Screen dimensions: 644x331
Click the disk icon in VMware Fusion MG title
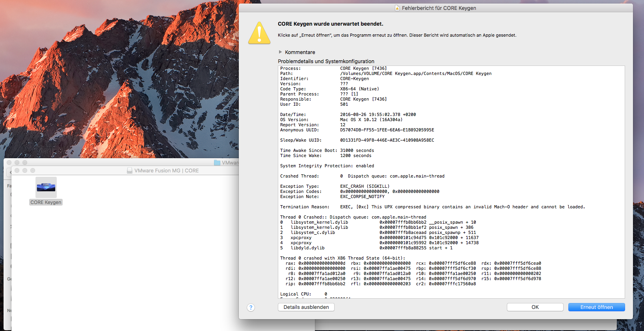(x=129, y=170)
